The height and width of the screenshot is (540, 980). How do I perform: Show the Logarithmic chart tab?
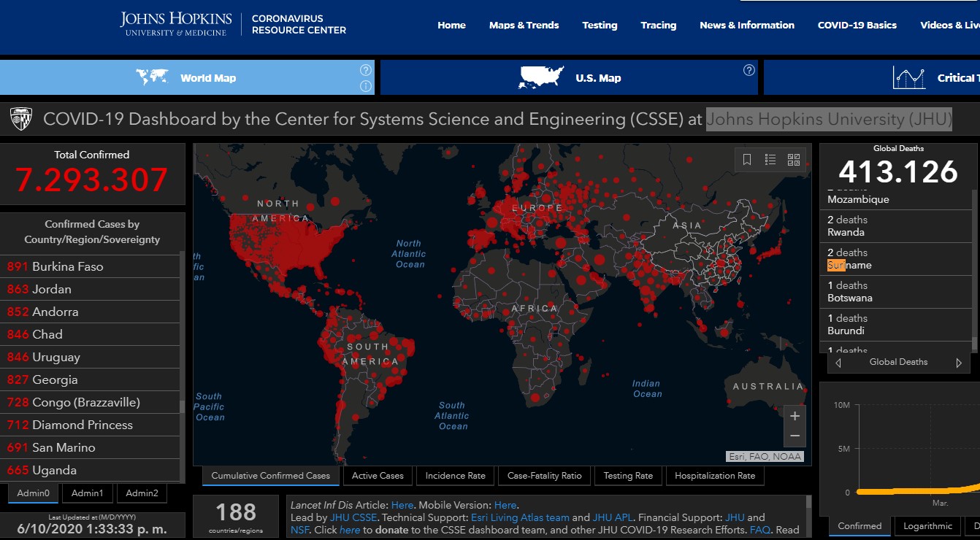[x=927, y=526]
